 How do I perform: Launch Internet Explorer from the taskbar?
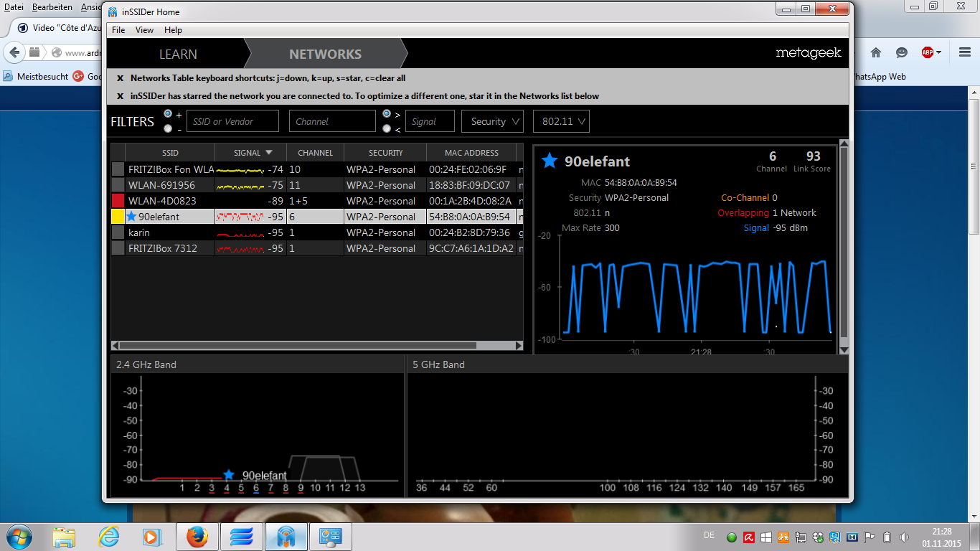click(108, 537)
